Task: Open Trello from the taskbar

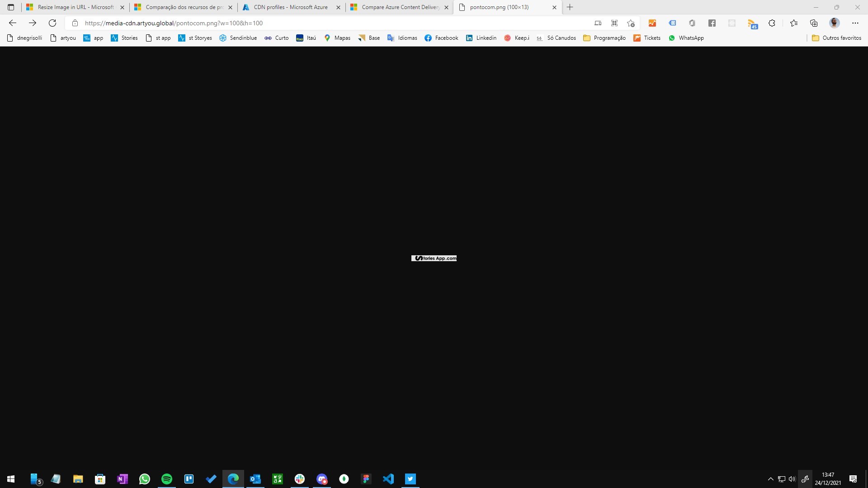Action: coord(189,479)
